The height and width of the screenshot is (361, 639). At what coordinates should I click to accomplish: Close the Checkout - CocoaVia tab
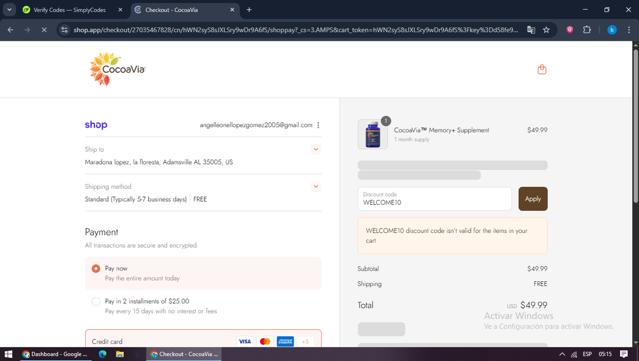232,10
